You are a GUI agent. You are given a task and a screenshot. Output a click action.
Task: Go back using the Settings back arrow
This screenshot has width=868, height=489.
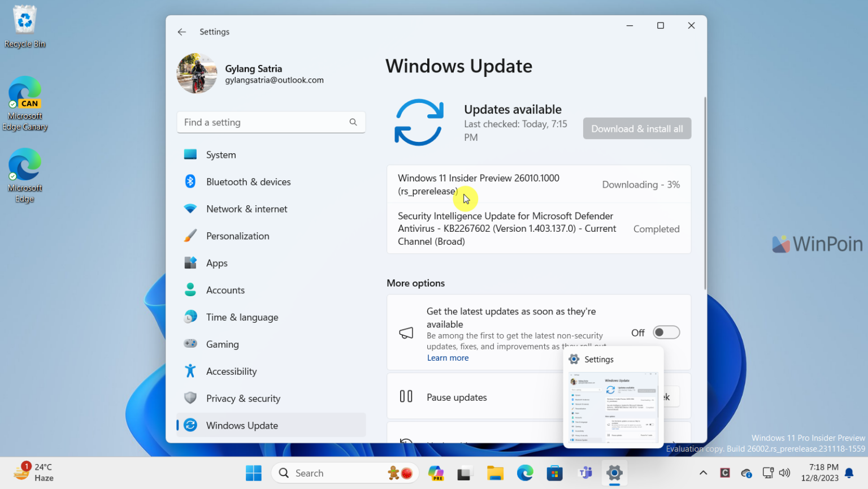pos(181,32)
